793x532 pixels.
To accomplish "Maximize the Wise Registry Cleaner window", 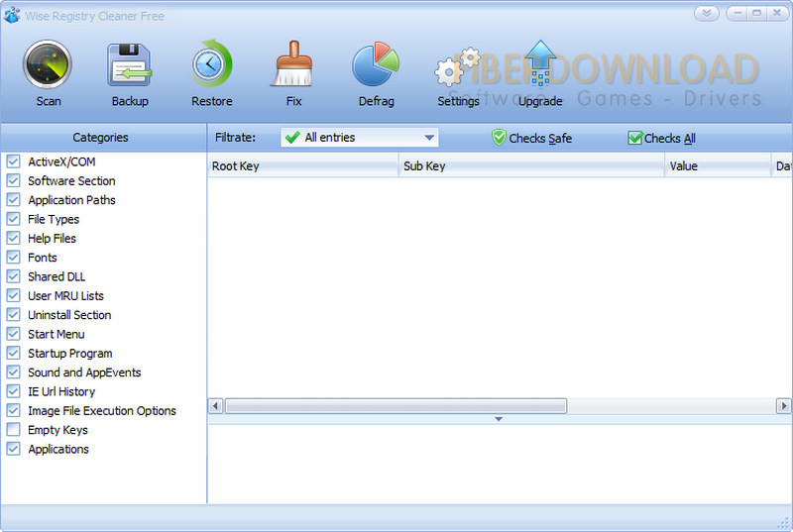I will pyautogui.click(x=756, y=13).
